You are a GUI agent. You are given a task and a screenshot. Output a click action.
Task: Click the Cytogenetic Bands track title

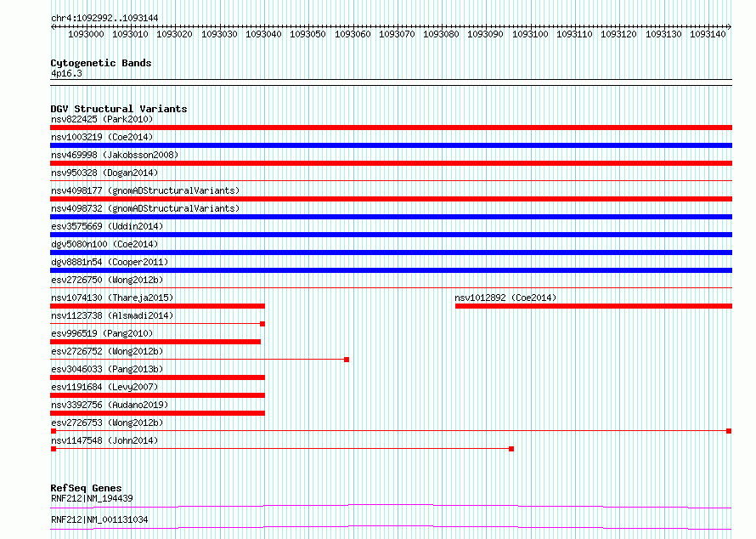pos(101,63)
